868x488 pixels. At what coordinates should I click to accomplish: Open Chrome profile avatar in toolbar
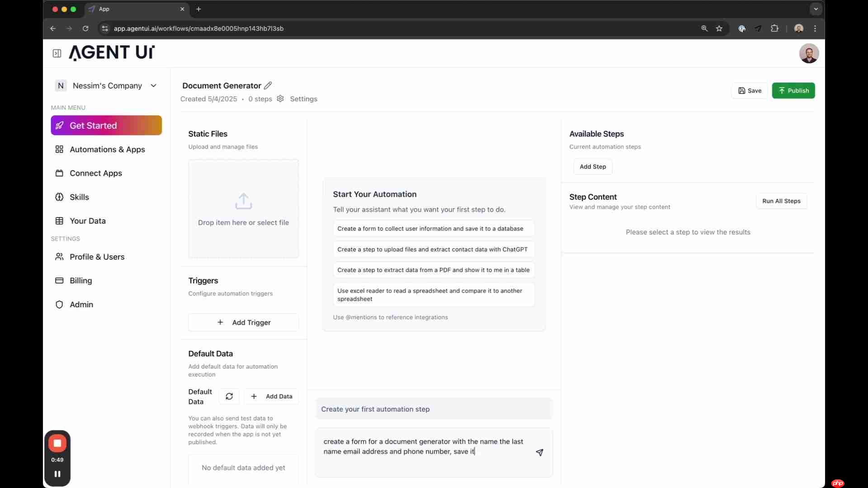[x=799, y=28]
